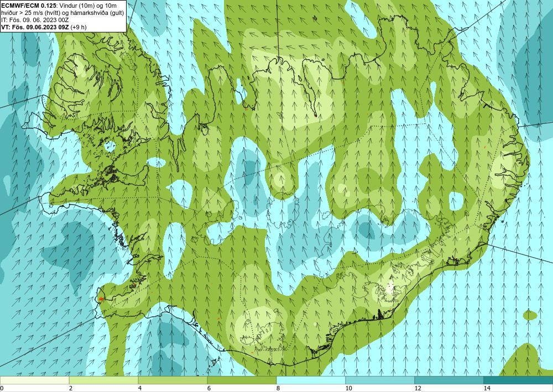
Task: Click the legend scale label "6"
Action: [x=209, y=388]
